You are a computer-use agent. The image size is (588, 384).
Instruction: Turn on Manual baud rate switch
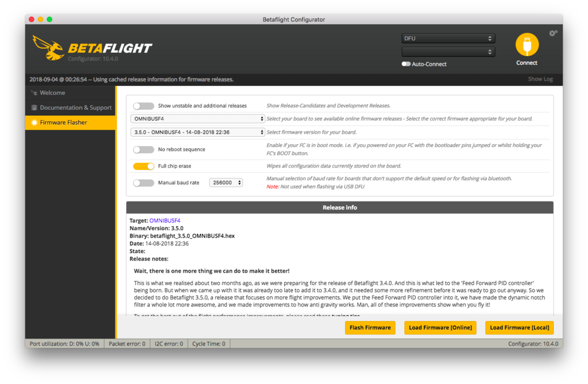pyautogui.click(x=144, y=183)
